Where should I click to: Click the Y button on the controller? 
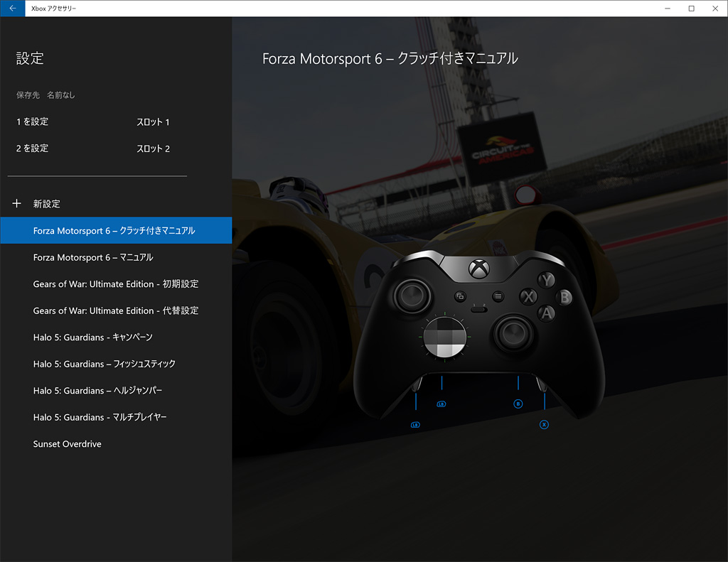[547, 280]
